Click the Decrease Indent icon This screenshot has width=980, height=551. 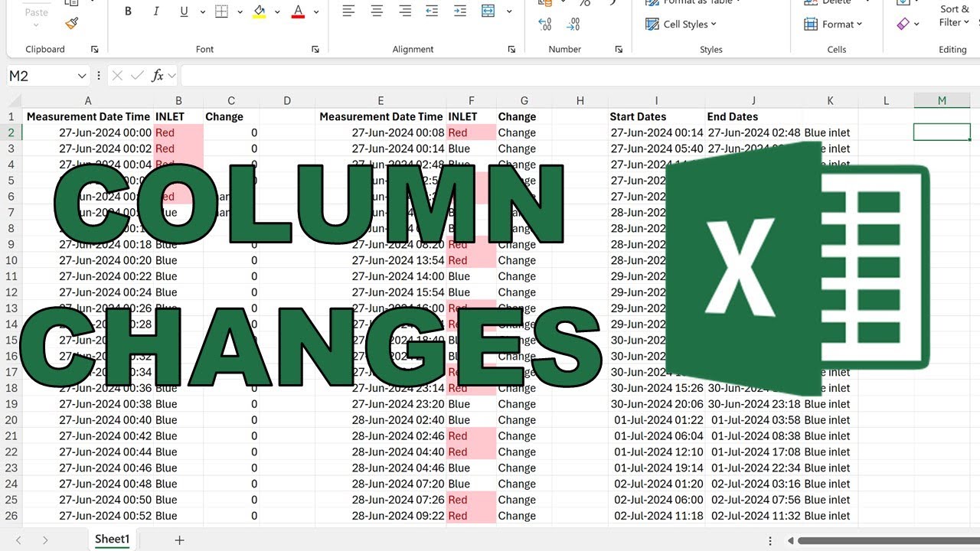[432, 11]
